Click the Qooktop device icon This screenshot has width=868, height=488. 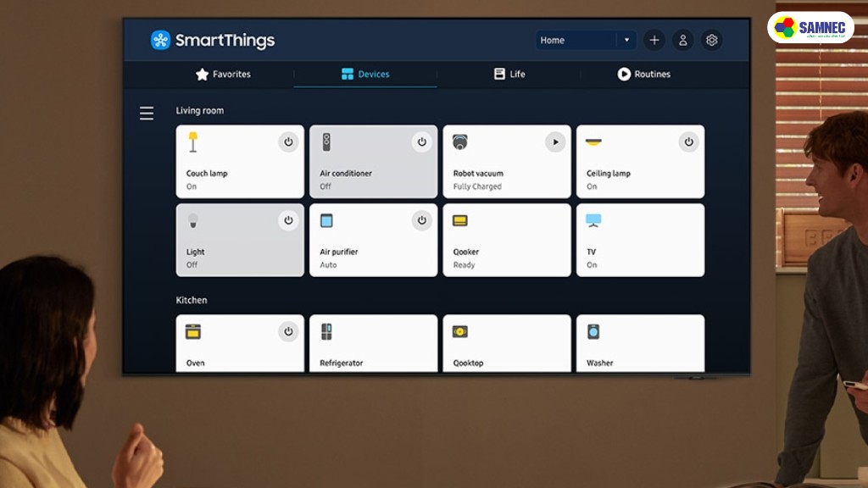tap(460, 332)
